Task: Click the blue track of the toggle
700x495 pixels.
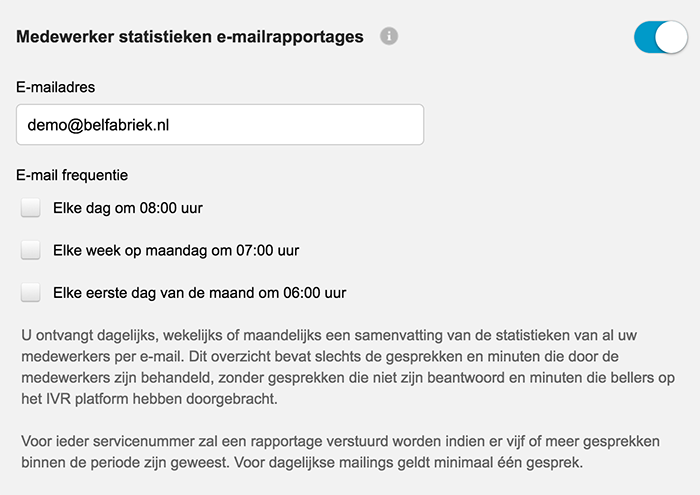Action: (647, 38)
